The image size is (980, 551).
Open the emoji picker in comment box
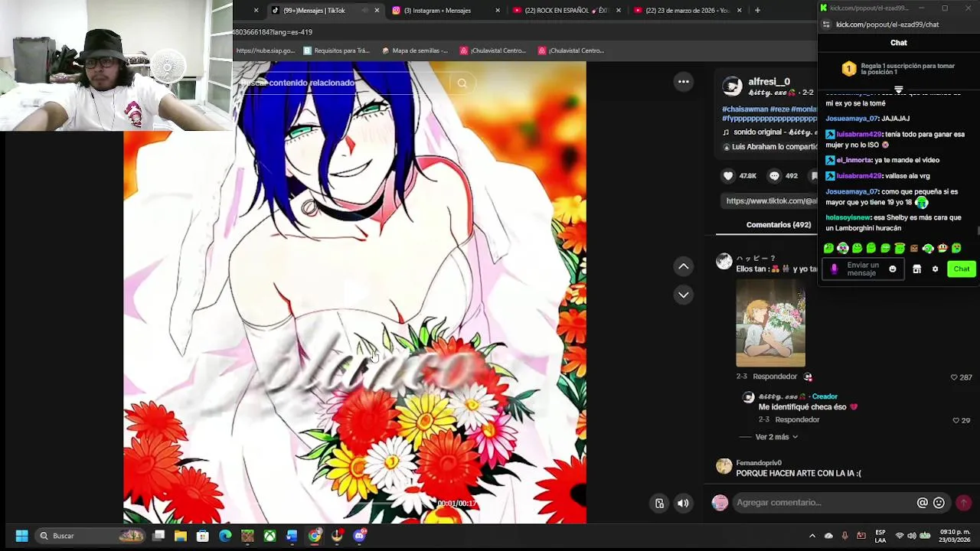pos(939,503)
